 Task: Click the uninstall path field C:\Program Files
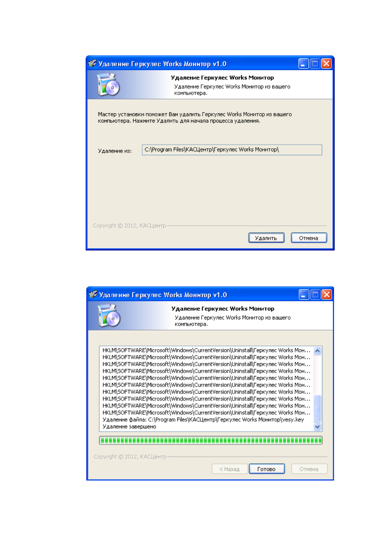(232, 150)
